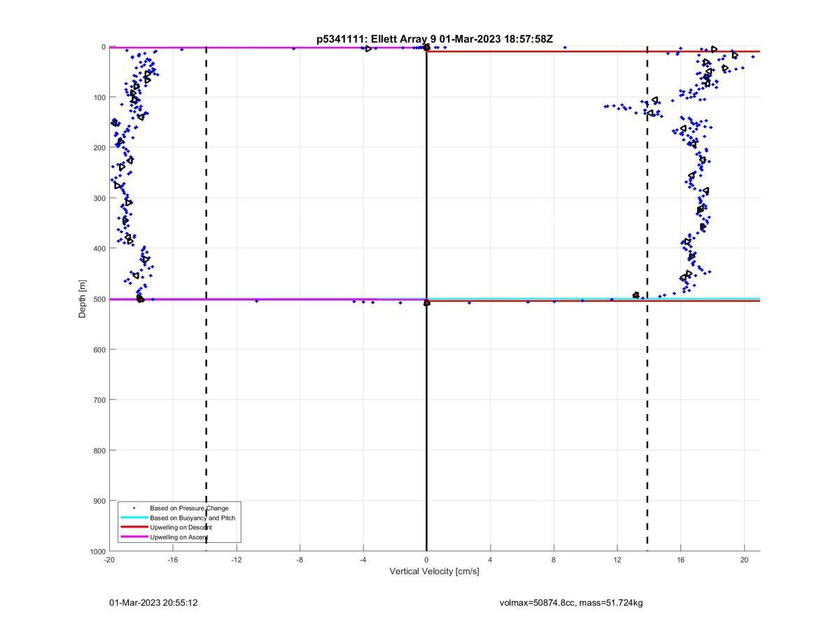Click the cyan line legend sample
The image size is (840, 620).
pos(134,518)
